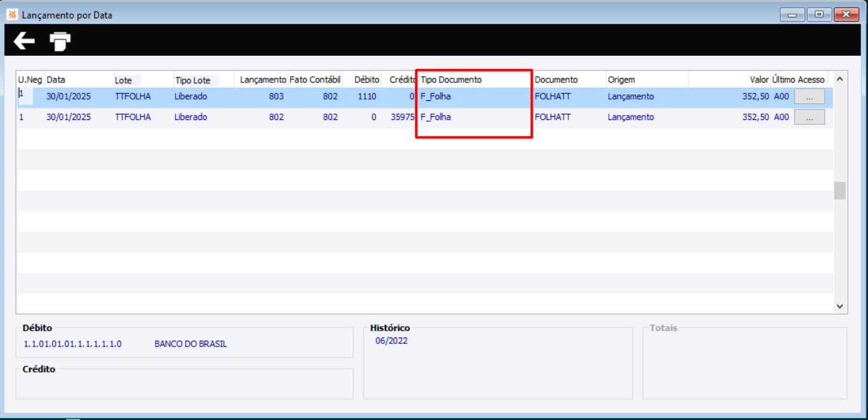
Task: Click FOLHATT in the first row
Action: pyautogui.click(x=552, y=96)
